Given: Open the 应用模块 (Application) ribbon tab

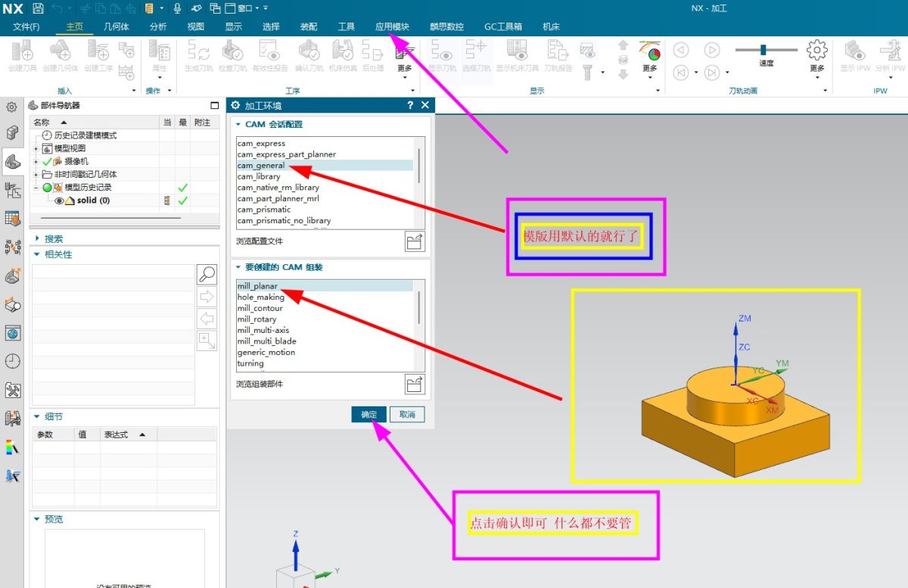Looking at the screenshot, I should click(392, 26).
